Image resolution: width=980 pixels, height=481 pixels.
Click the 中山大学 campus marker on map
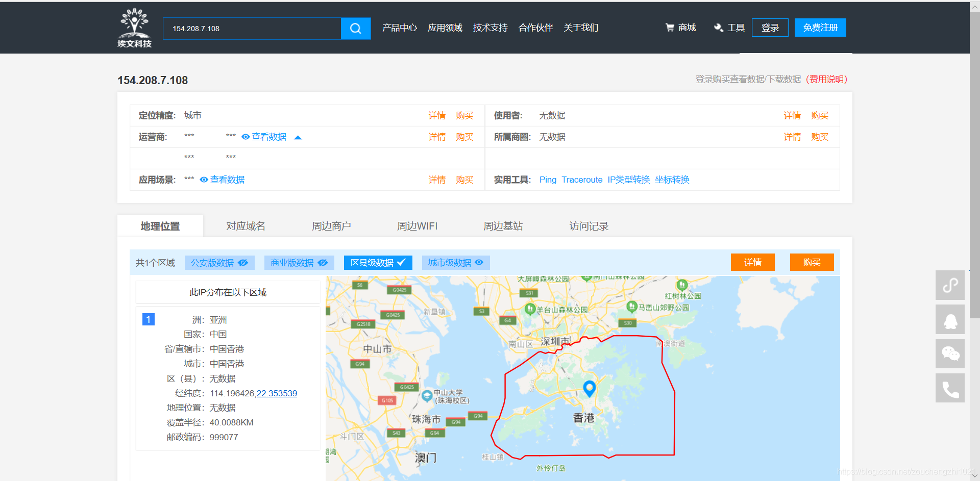point(427,396)
